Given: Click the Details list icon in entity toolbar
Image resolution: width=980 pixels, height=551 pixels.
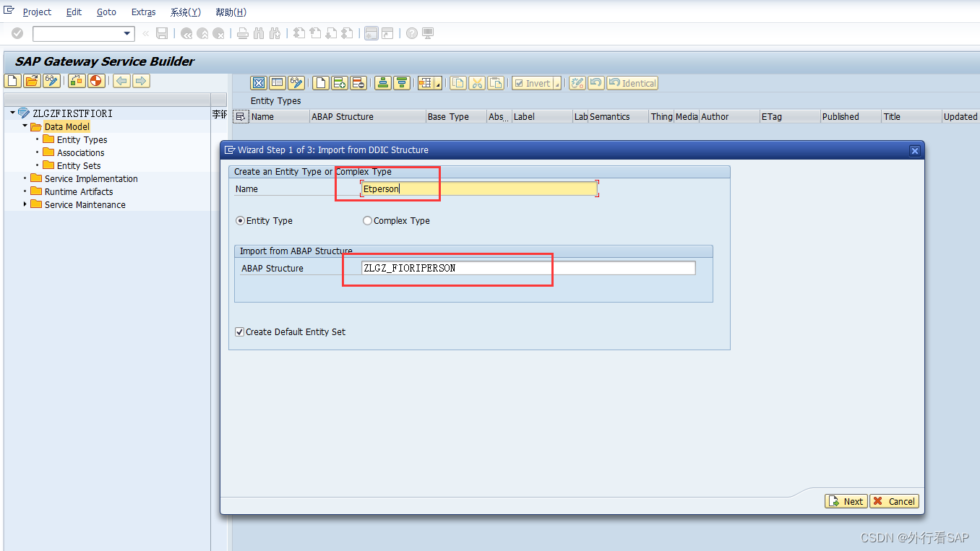Looking at the screenshot, I should tap(278, 83).
